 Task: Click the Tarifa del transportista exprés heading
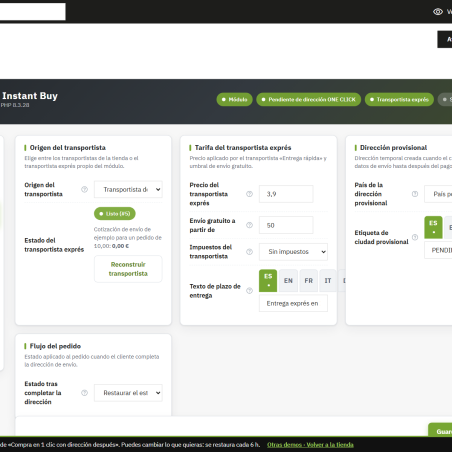pos(243,147)
